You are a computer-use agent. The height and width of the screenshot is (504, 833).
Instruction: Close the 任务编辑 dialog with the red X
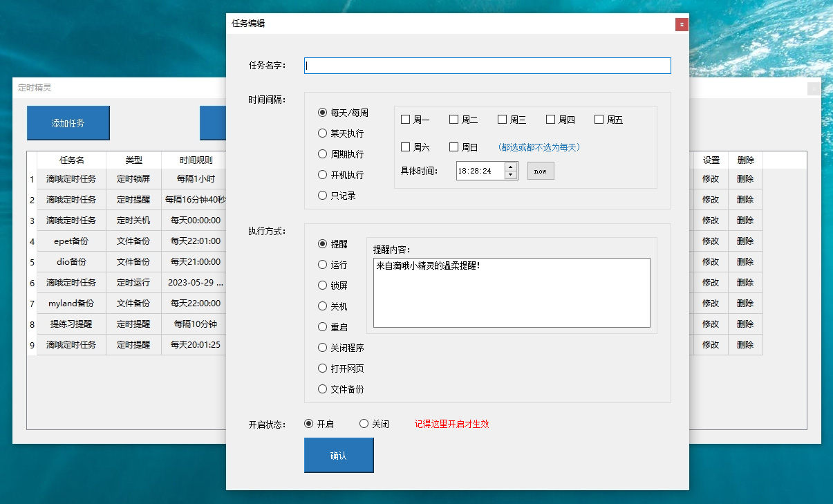[682, 24]
